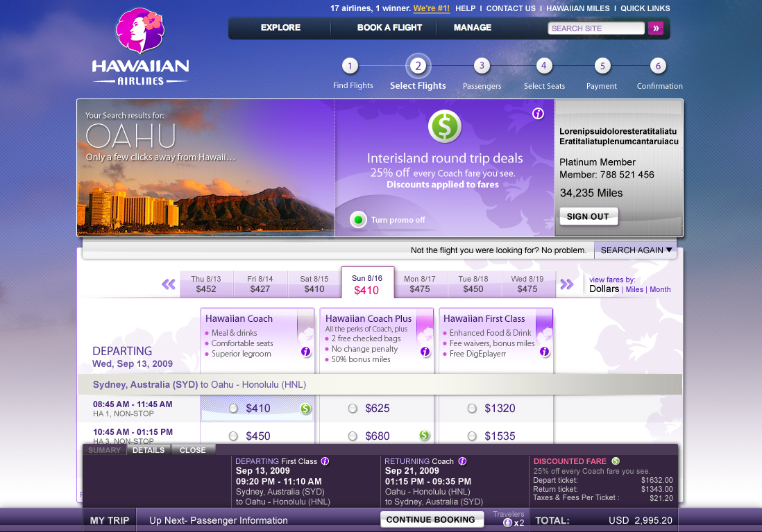Go to step 3 Passengers circle
Image resolution: width=762 pixels, height=532 pixels.
click(482, 66)
